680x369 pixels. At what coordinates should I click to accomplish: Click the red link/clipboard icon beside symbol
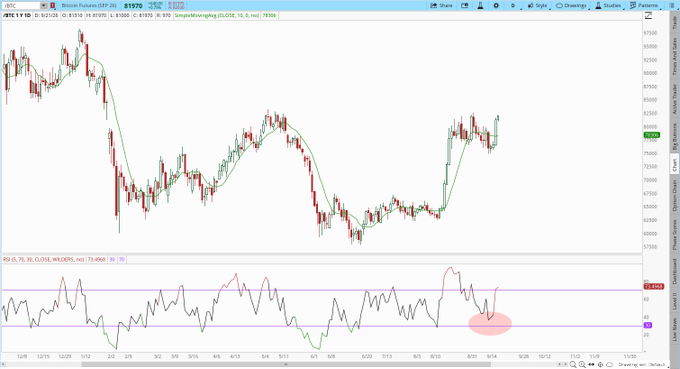tap(52, 6)
